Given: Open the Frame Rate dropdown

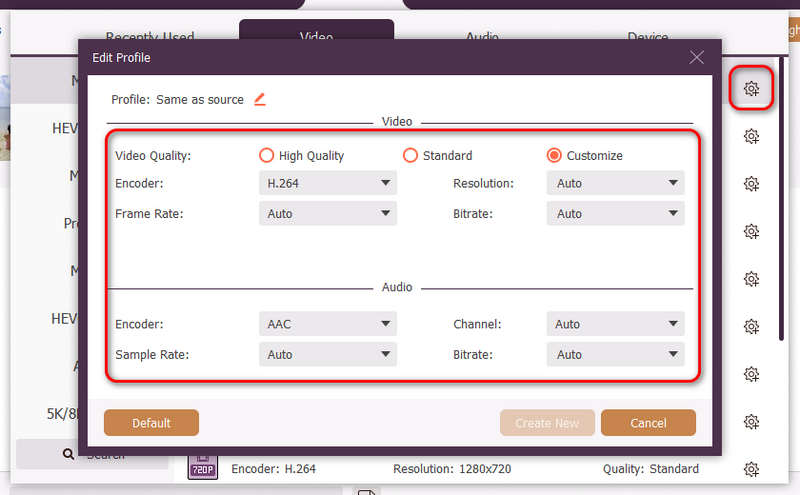Looking at the screenshot, I should (328, 213).
